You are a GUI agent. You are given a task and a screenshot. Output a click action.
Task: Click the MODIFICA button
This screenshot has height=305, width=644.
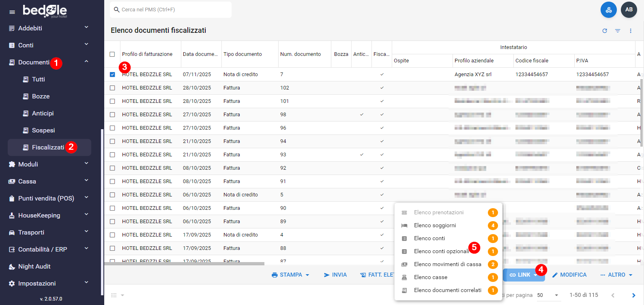click(x=569, y=275)
